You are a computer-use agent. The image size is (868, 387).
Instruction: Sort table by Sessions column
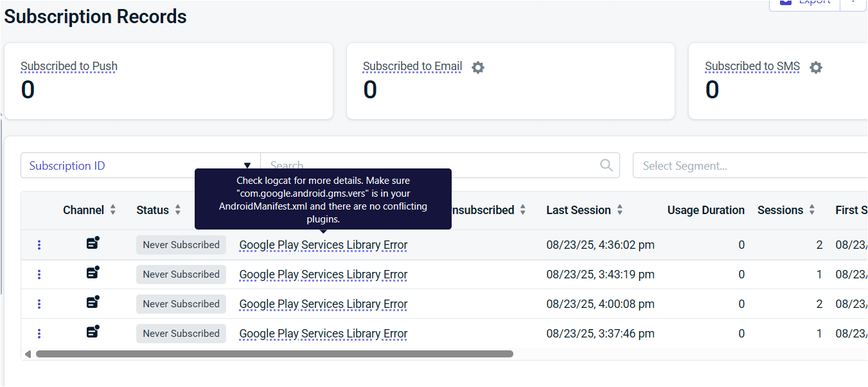point(812,210)
